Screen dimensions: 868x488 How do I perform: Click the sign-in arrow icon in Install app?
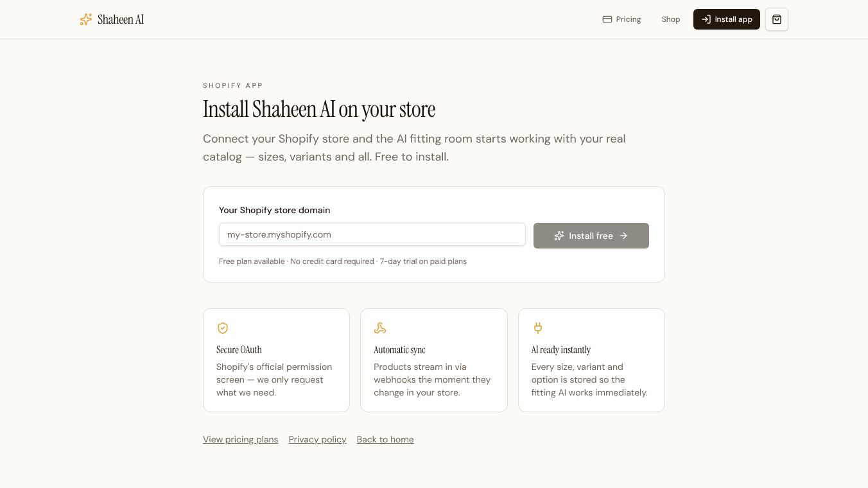click(x=706, y=19)
